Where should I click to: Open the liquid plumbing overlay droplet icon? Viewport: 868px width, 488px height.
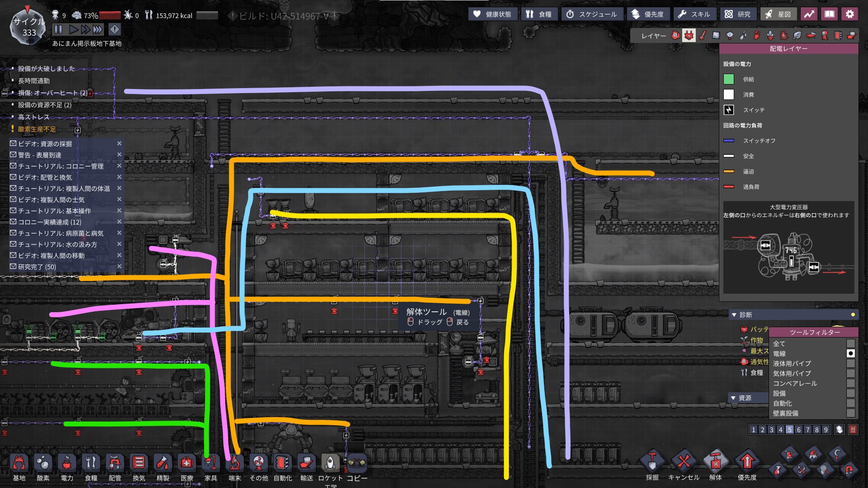pyautogui.click(x=743, y=35)
